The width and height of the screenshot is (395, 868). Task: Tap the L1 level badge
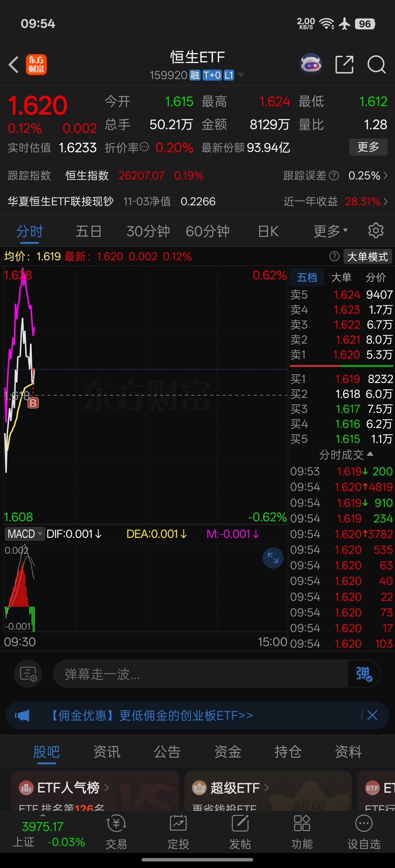tap(229, 75)
